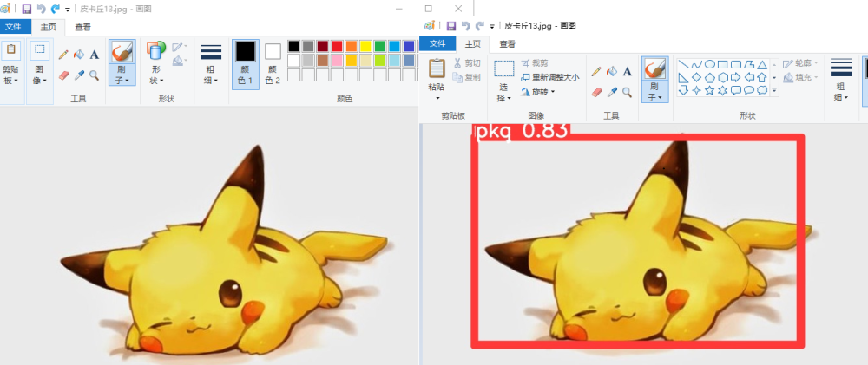
Task: Pick the green swatch in left window palette
Action: coord(380,46)
